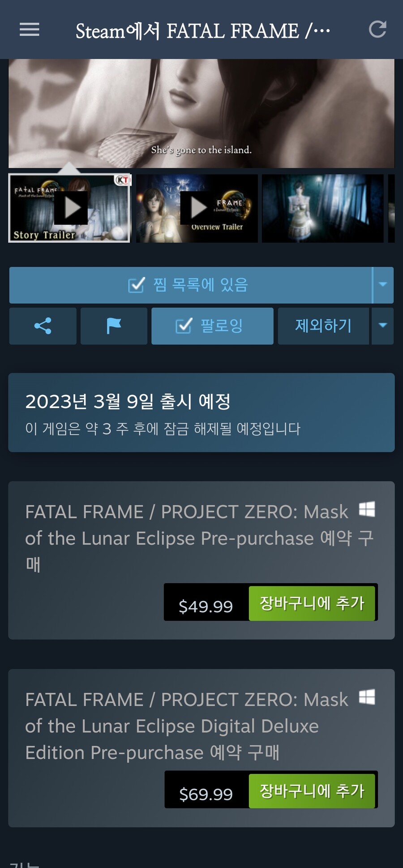Click the share icon button
This screenshot has width=403, height=868.
(43, 326)
